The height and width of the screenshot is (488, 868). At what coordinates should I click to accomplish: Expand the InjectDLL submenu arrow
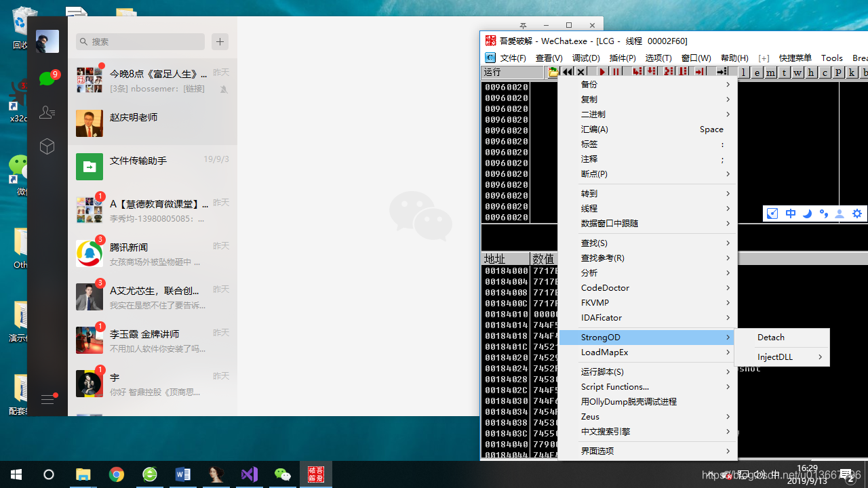pyautogui.click(x=820, y=357)
